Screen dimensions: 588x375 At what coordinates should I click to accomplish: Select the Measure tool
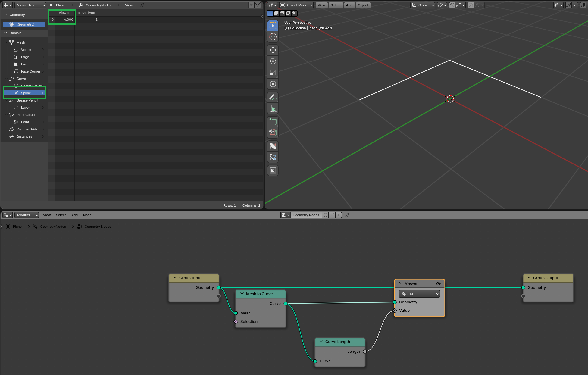click(273, 108)
